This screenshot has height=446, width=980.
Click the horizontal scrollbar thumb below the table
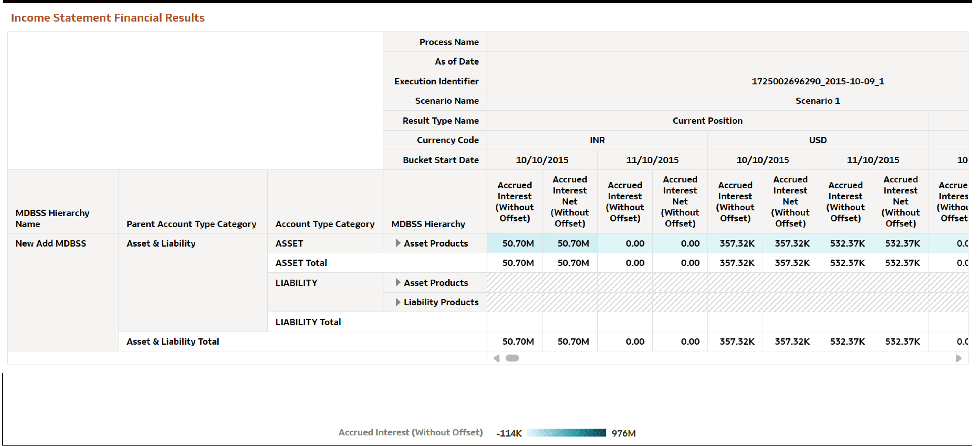pos(512,358)
